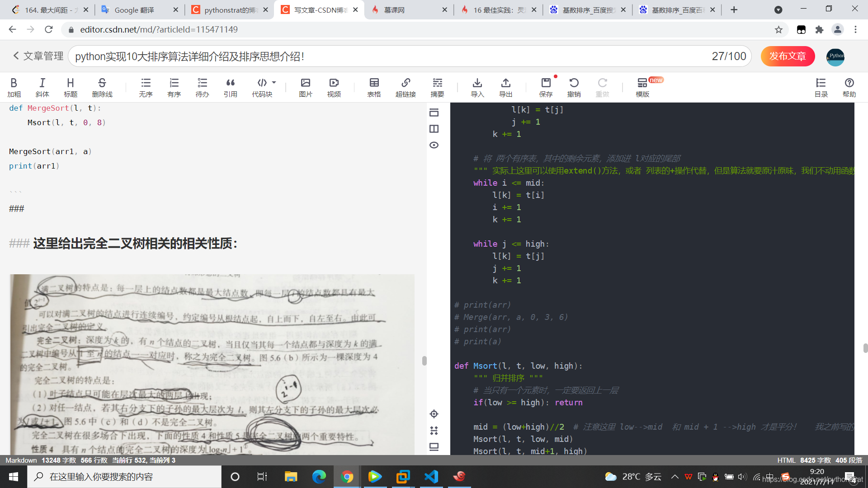Expand the 代码块 dropdown arrow
868x488 pixels.
pyautogui.click(x=274, y=83)
